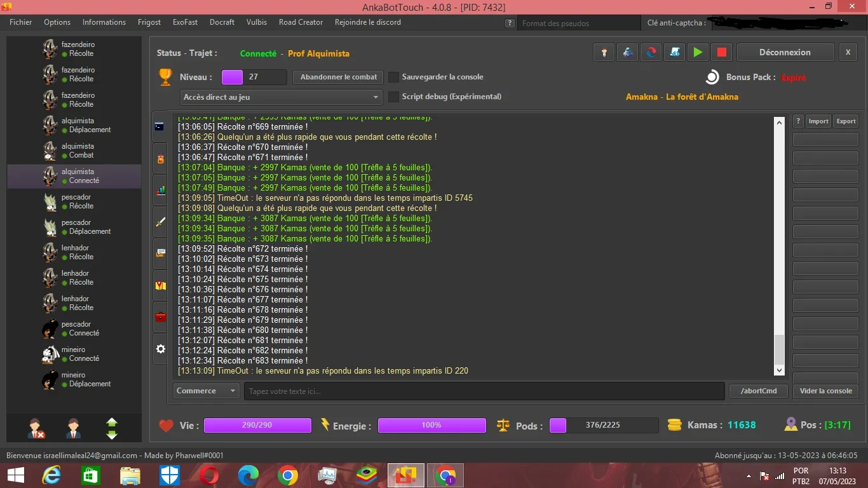The width and height of the screenshot is (868, 488).
Task: Open the Road Creator menu
Action: click(301, 22)
